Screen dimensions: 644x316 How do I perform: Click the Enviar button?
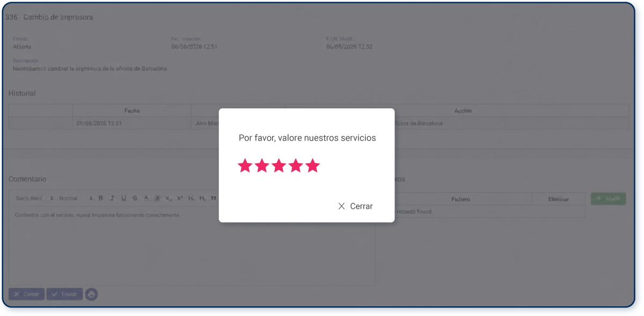64,294
